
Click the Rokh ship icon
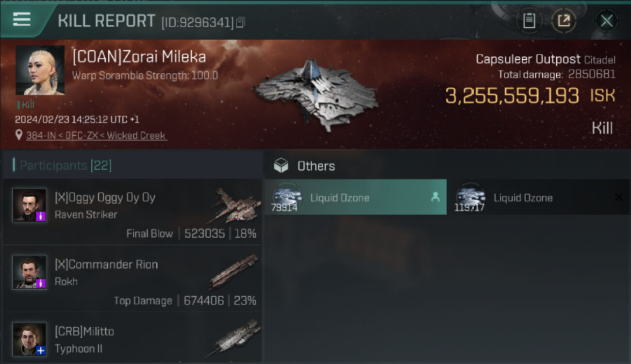click(235, 272)
